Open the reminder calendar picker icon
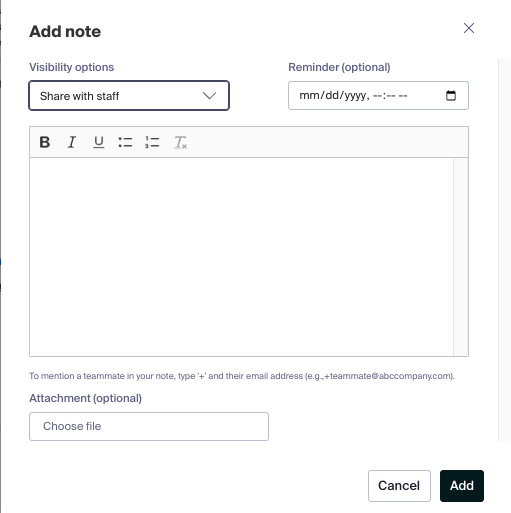 (x=451, y=96)
